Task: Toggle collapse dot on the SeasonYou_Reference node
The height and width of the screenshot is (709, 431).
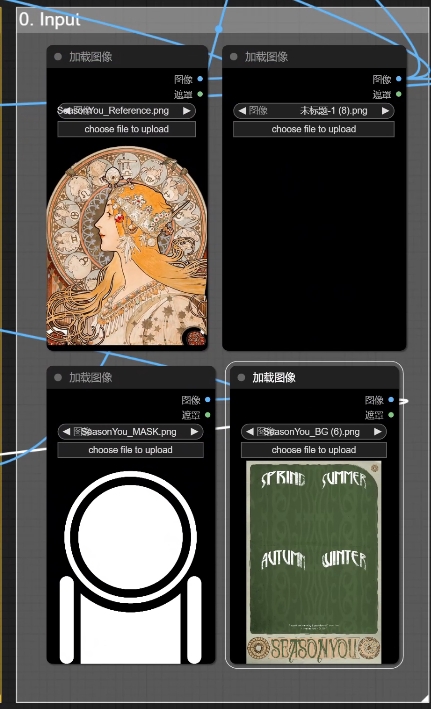Action: (x=58, y=57)
